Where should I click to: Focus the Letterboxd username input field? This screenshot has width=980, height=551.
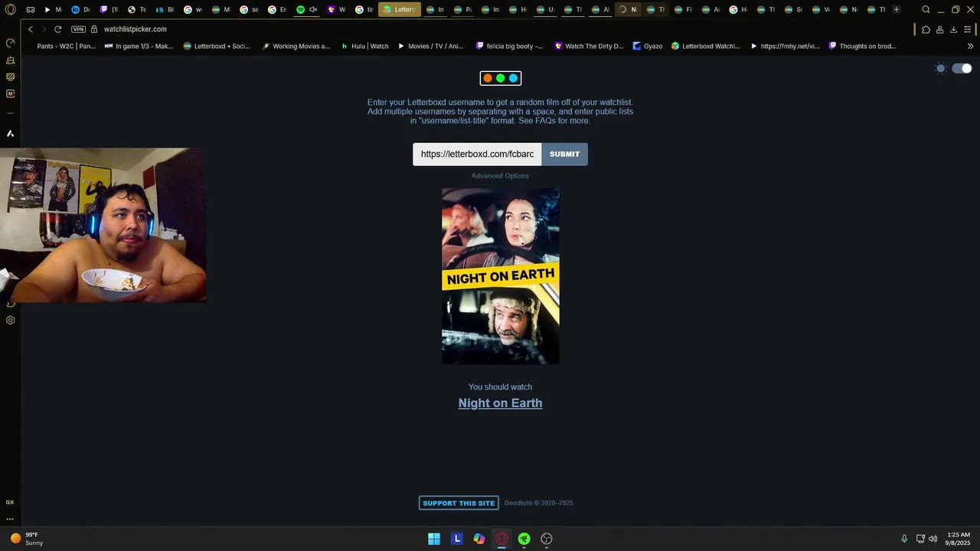tap(477, 154)
